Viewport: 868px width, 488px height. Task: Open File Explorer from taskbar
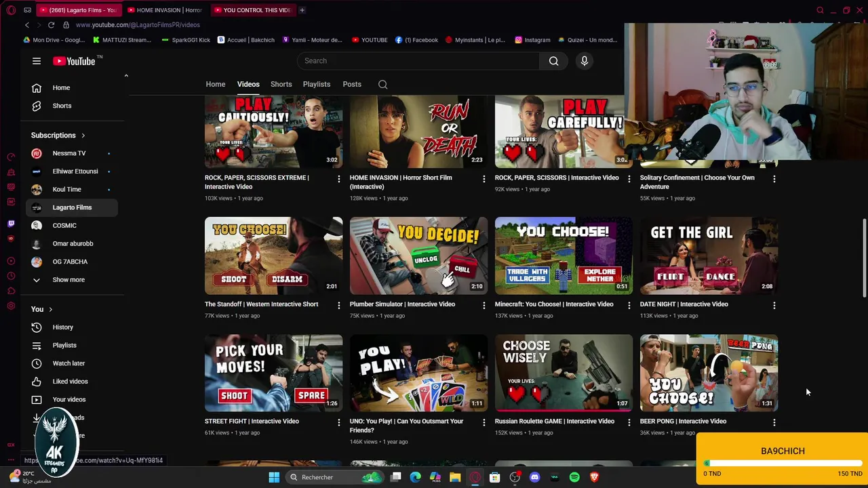pos(455,477)
